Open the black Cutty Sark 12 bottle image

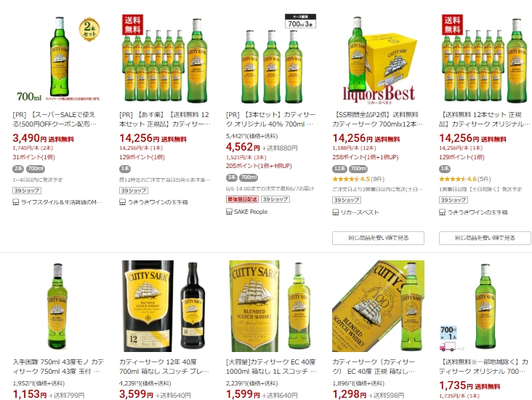point(164,306)
